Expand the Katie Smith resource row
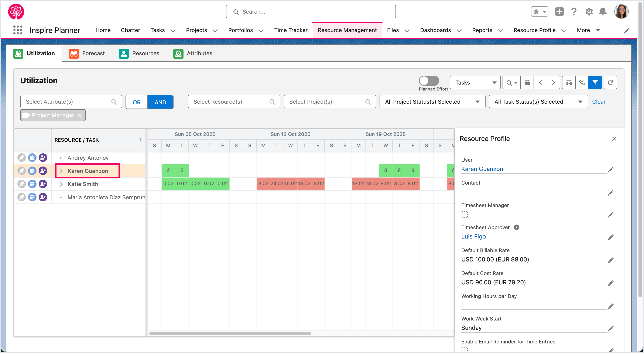This screenshot has width=644, height=353. pyautogui.click(x=61, y=184)
